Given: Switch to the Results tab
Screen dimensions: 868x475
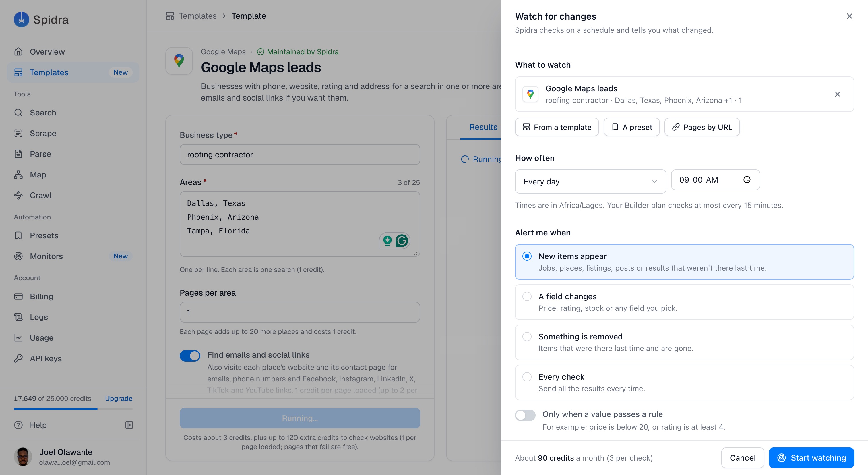Looking at the screenshot, I should 483,127.
